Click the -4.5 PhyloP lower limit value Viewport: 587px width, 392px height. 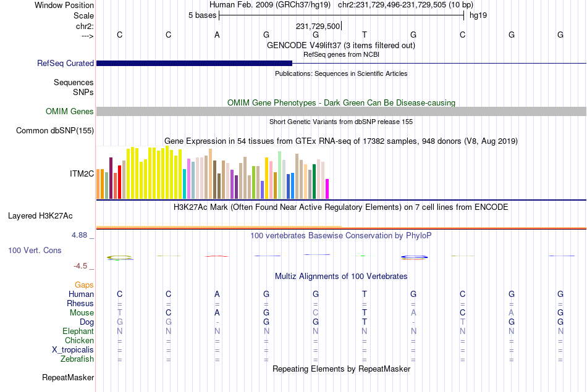tap(80, 266)
